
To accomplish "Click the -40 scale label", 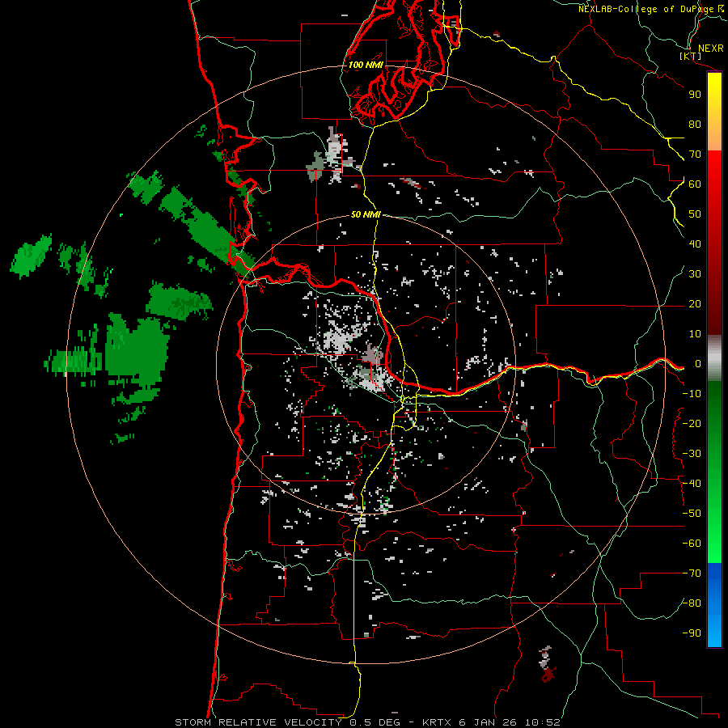I will click(692, 484).
